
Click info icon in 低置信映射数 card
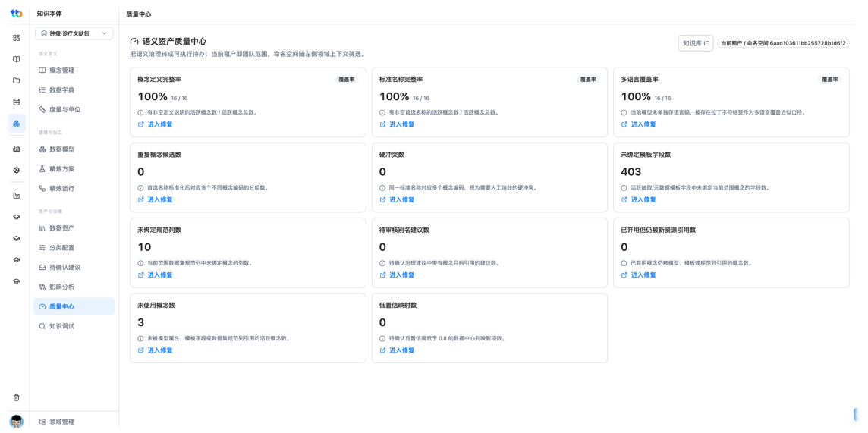click(382, 338)
